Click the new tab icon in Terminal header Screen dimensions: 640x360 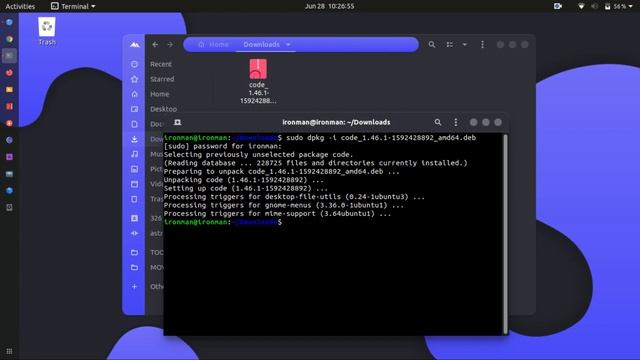[178, 122]
